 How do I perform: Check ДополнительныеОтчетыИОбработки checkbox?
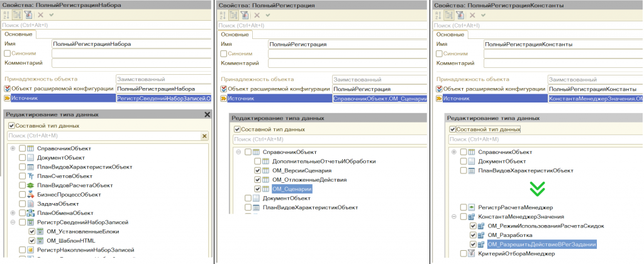coord(257,162)
